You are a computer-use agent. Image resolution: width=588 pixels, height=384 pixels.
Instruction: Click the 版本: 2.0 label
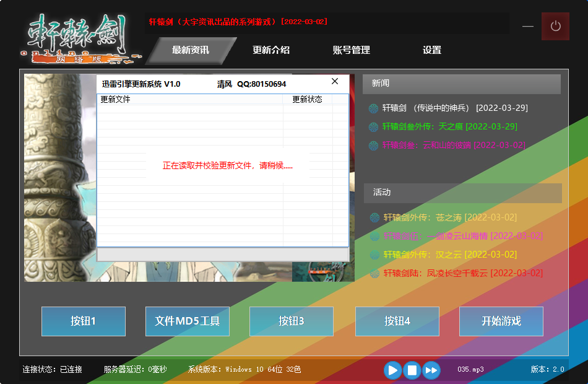548,370
